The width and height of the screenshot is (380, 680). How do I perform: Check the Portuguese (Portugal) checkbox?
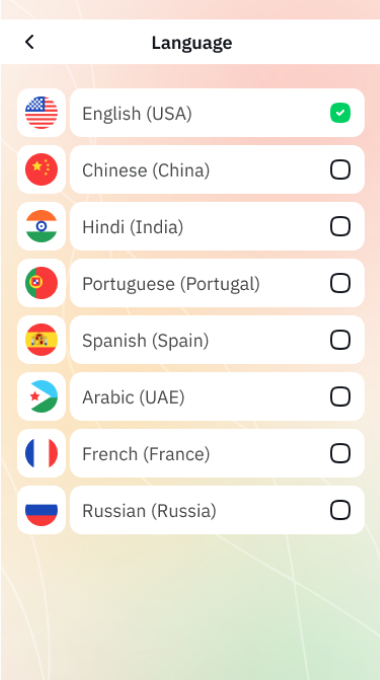click(340, 283)
